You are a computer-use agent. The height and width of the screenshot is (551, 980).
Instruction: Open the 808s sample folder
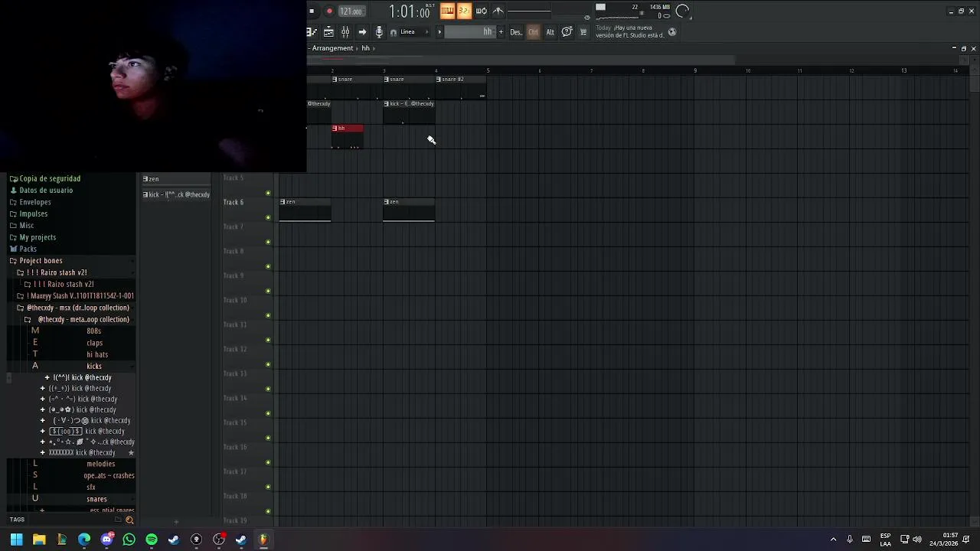[x=94, y=331]
